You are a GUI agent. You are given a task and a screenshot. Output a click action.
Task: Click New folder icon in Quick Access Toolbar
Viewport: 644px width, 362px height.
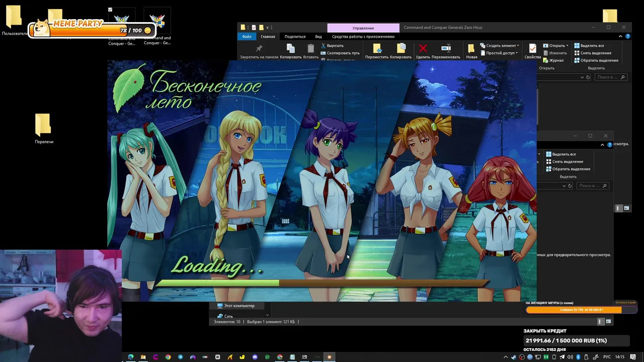coord(261,28)
